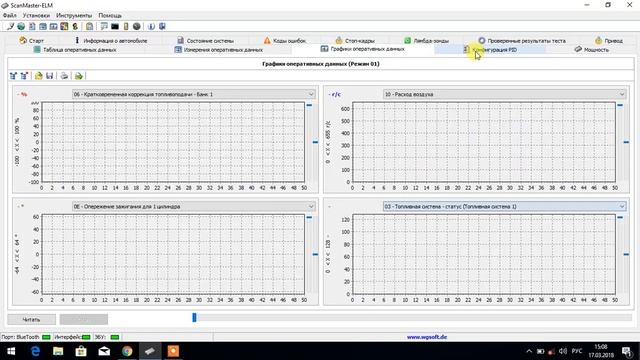640x360 pixels.
Task: Click the dark sphere toolbar icon
Action: [137, 27]
